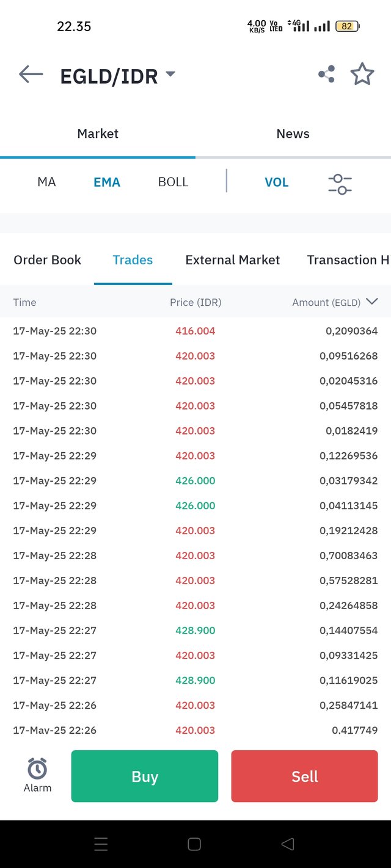Select the 416.004 trade row
The width and height of the screenshot is (391, 868).
pyautogui.click(x=195, y=331)
